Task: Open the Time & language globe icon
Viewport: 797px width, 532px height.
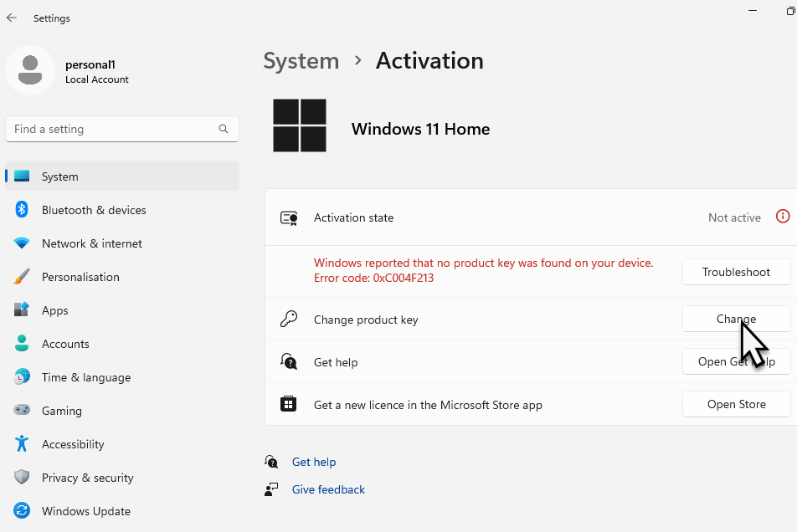Action: click(x=22, y=376)
